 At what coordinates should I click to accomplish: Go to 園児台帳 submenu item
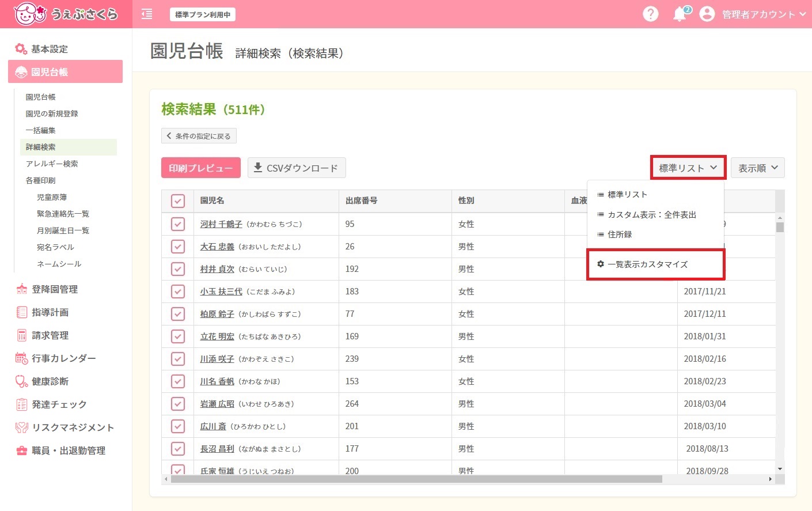coord(40,97)
